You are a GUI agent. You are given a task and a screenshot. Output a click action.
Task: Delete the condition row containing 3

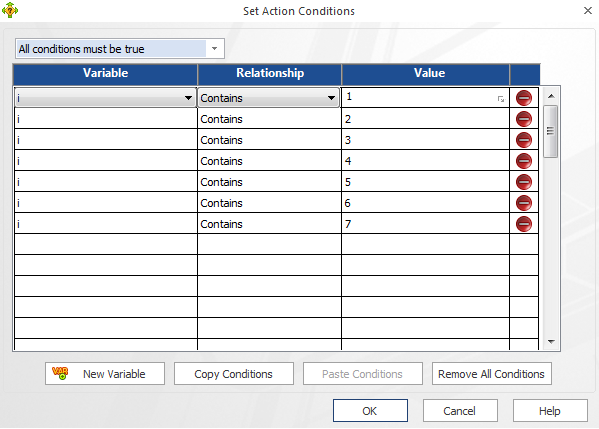pos(523,140)
